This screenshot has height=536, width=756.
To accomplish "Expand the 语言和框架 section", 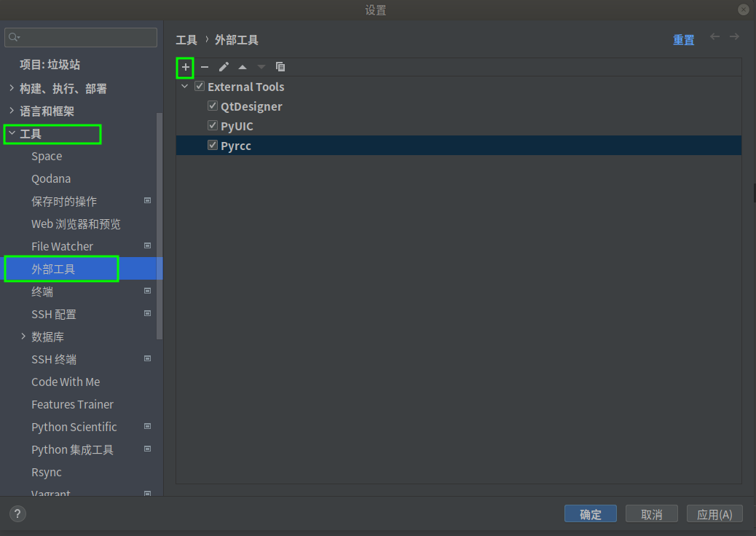I will [12, 111].
